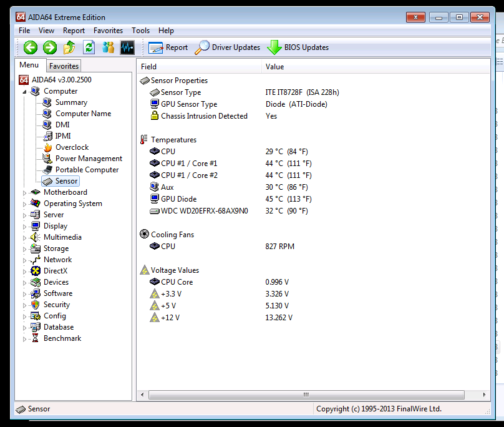Select the GPU Diode temperature row

pos(314,199)
